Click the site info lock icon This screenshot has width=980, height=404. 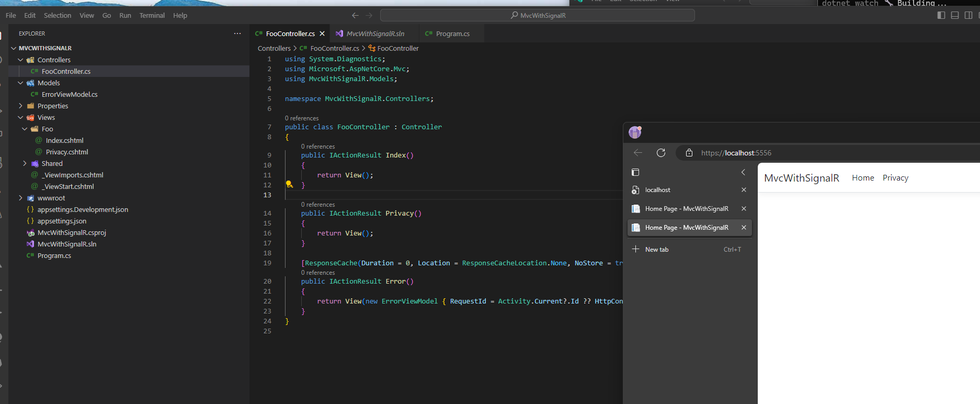click(x=689, y=153)
